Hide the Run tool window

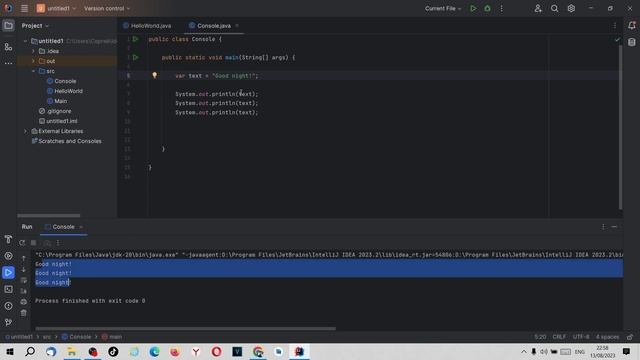click(x=614, y=227)
